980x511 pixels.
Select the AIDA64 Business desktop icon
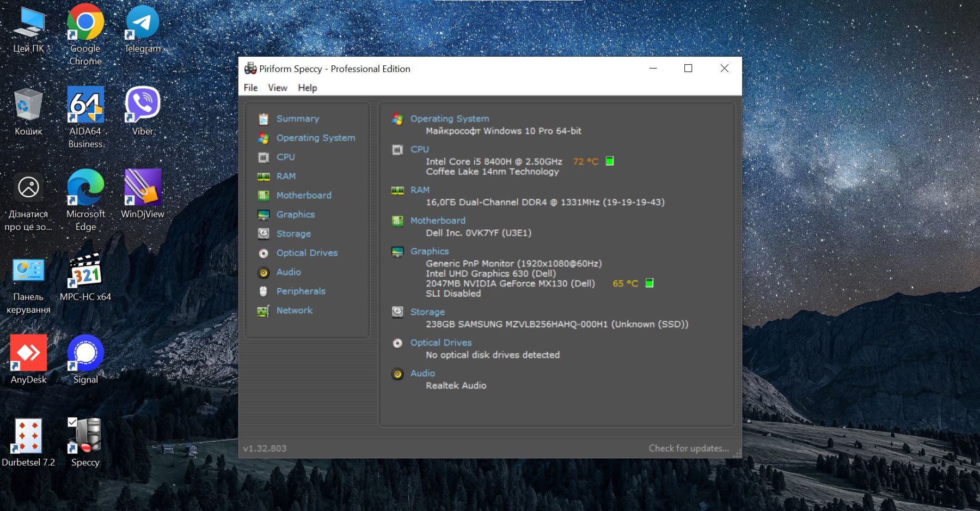point(85,117)
